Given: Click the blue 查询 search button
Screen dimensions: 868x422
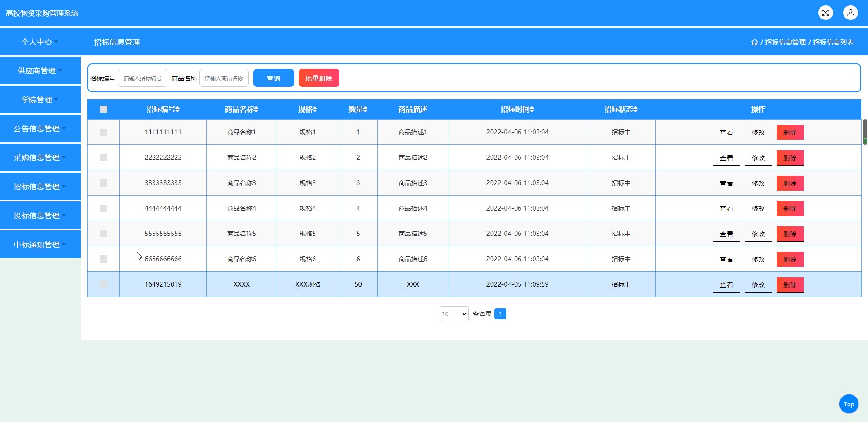Looking at the screenshot, I should coord(273,78).
